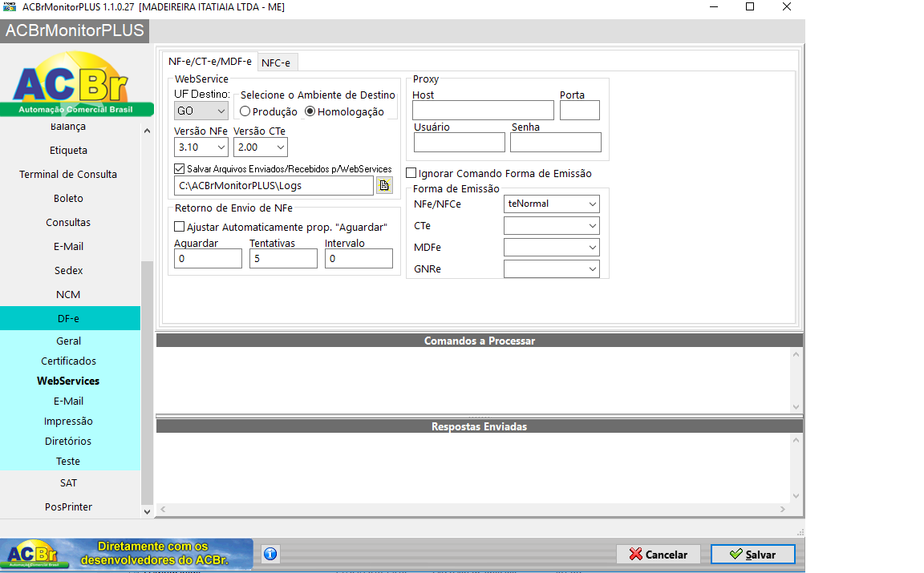Image resolution: width=924 pixels, height=573 pixels.
Task: Click the ACBrMonitorPLUS header title
Action: (x=75, y=30)
